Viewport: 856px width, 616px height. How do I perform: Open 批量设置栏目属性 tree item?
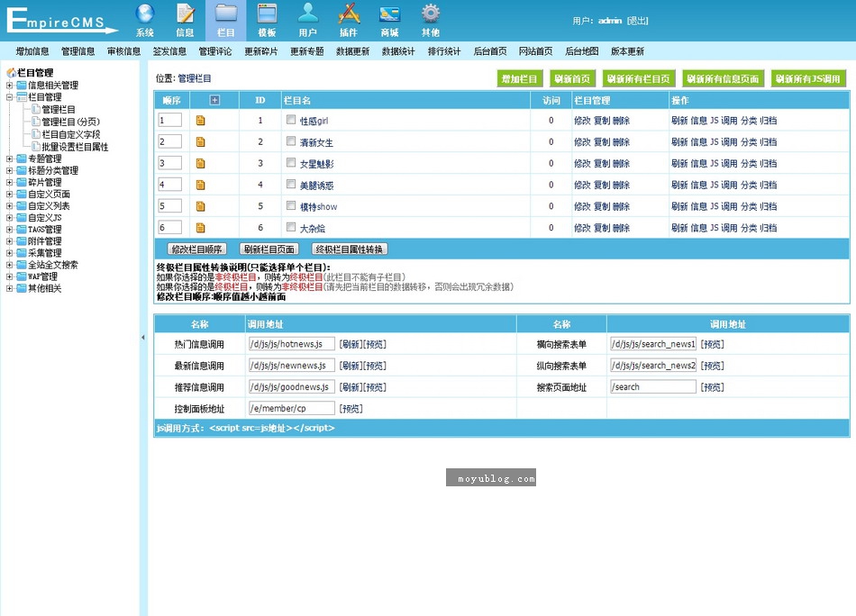pyautogui.click(x=75, y=147)
